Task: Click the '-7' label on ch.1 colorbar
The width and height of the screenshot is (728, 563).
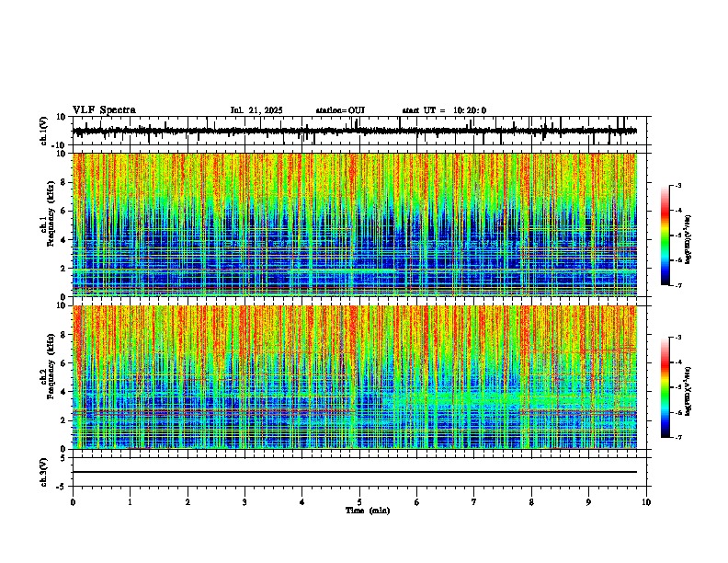Action: 678,285
